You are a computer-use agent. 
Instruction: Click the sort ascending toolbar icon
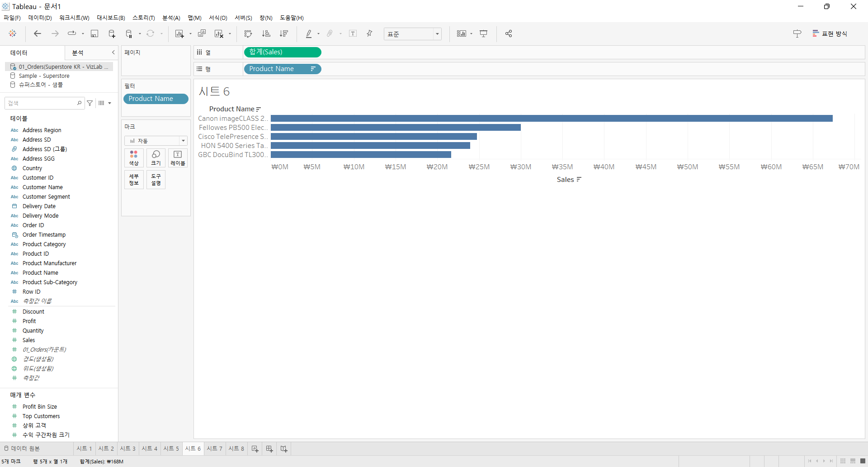(266, 33)
